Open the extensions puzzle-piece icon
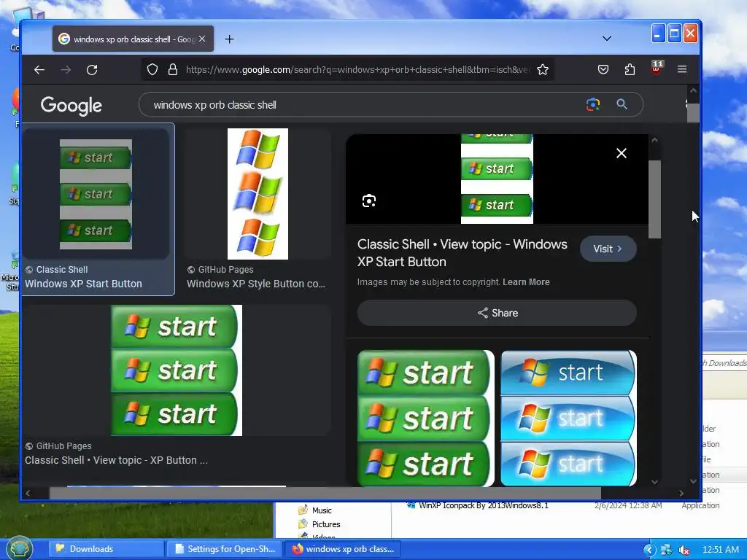 click(x=630, y=69)
